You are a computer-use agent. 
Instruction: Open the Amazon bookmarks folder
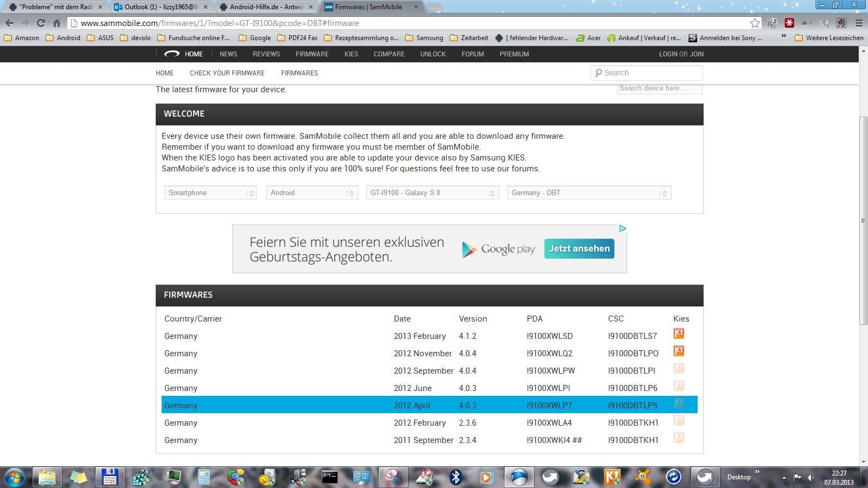[x=21, y=38]
